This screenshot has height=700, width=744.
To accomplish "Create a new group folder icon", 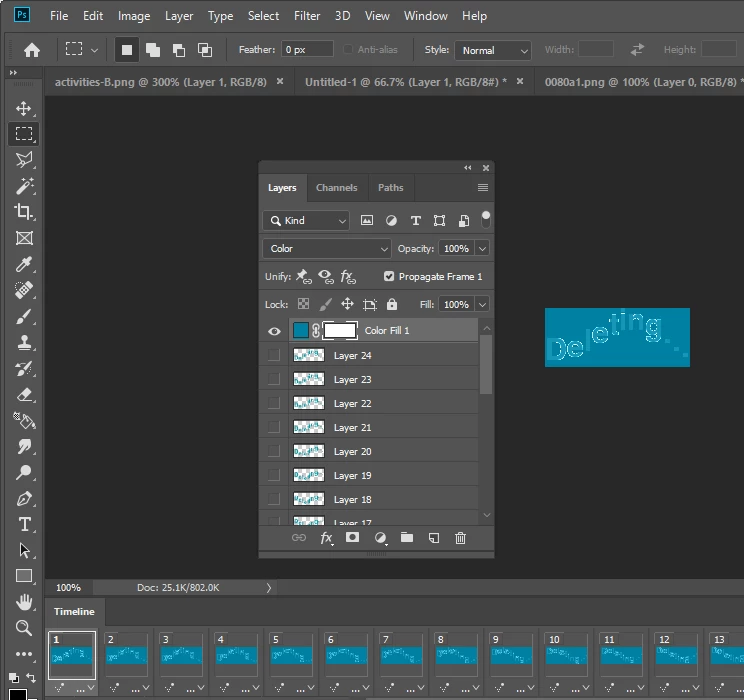I will point(407,537).
